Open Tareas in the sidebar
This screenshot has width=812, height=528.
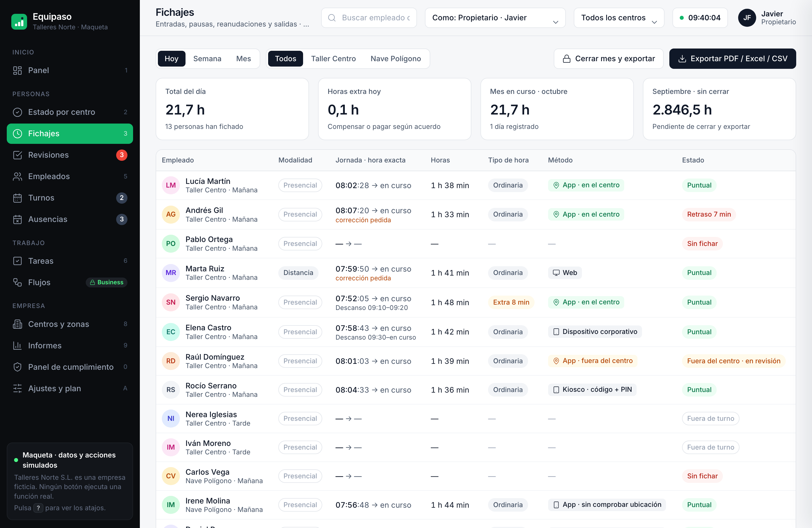coord(70,261)
